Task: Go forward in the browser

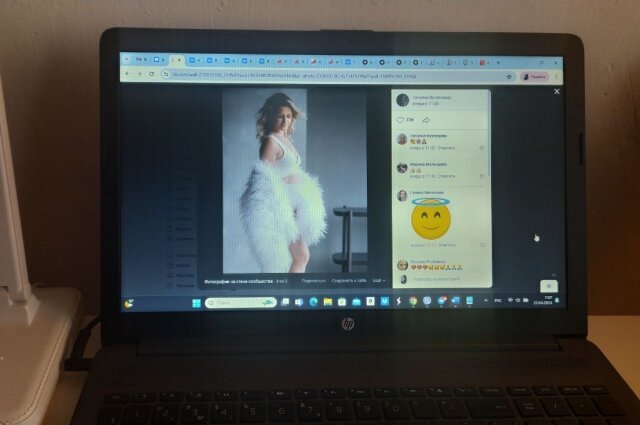Action: pos(139,74)
